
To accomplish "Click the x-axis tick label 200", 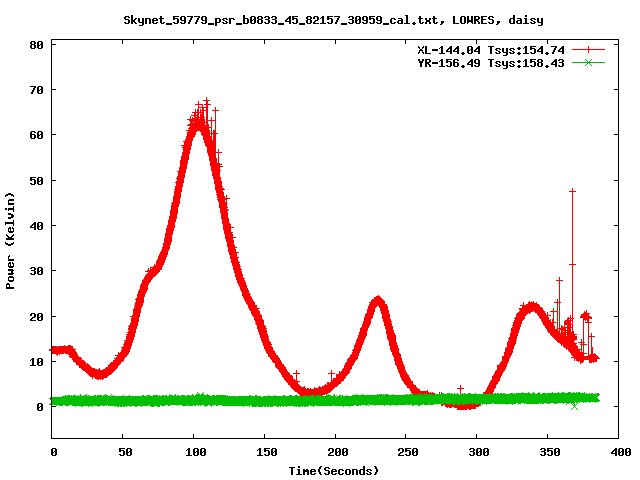I will point(338,452).
